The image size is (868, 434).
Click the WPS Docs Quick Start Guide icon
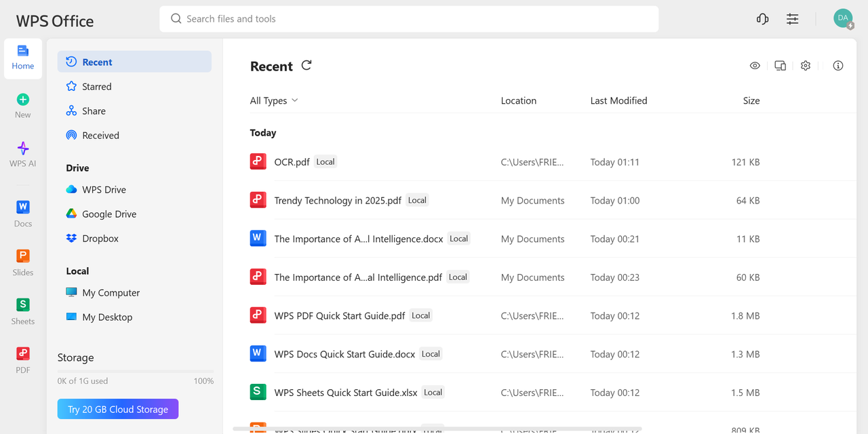258,353
